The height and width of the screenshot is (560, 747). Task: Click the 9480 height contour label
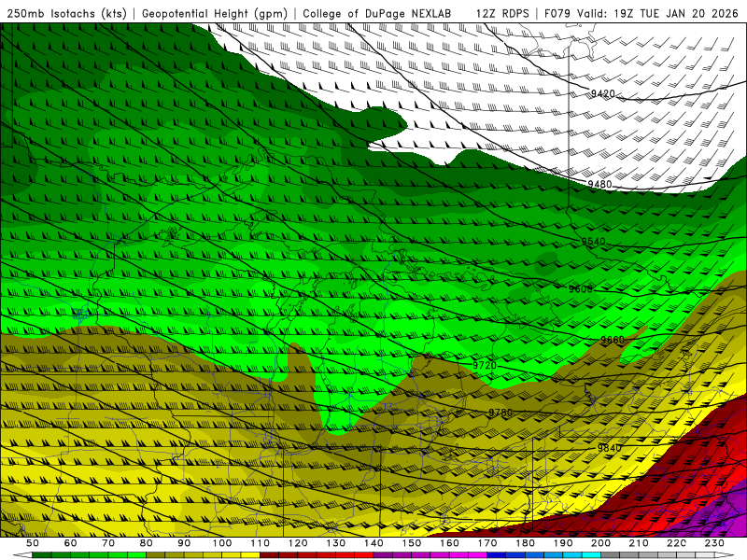click(x=599, y=184)
